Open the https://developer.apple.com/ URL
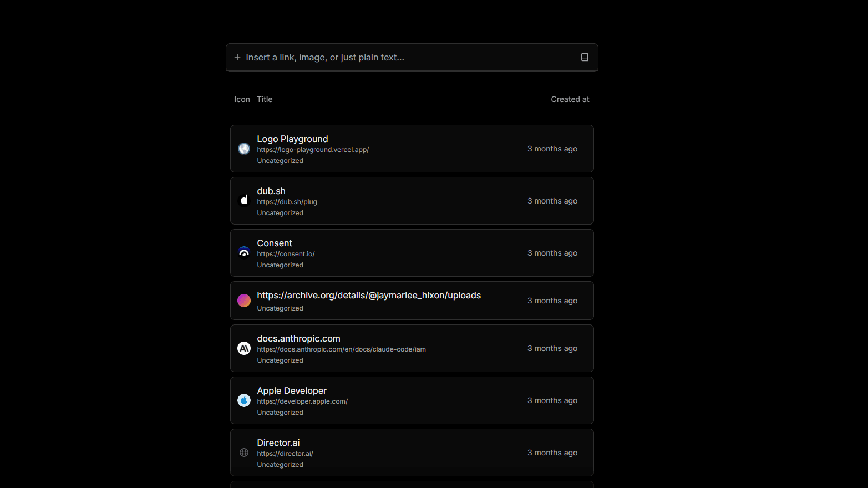 point(302,401)
